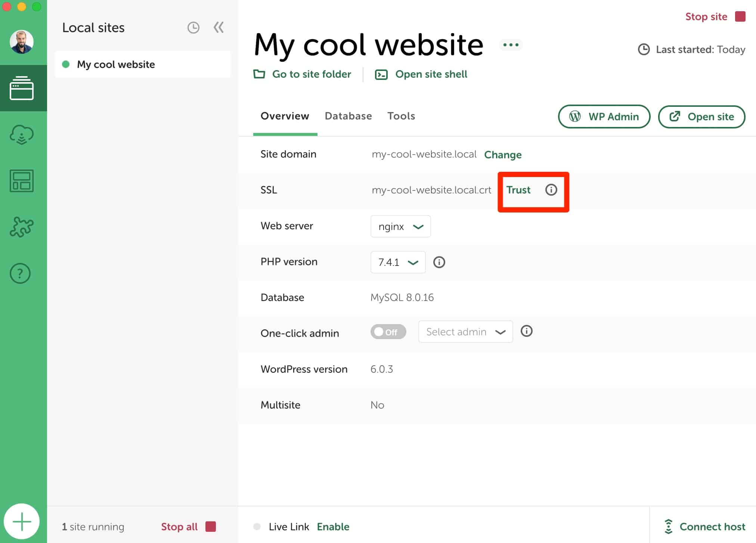The width and height of the screenshot is (756, 543).
Task: Open help via the question mark icon
Action: 20,273
